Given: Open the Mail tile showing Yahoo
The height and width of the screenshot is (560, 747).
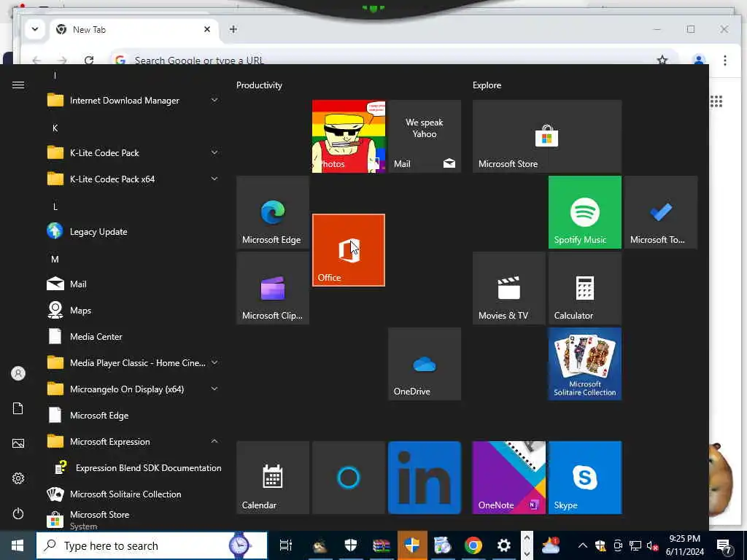Looking at the screenshot, I should pos(425,136).
